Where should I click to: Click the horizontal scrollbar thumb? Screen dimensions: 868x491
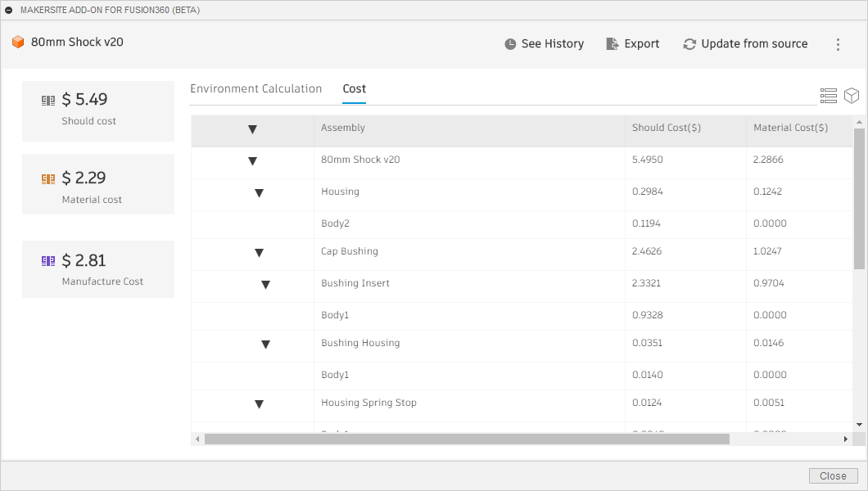coord(467,439)
